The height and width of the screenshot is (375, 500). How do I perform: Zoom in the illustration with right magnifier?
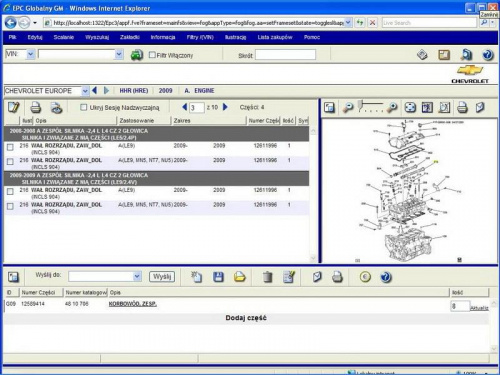click(392, 107)
